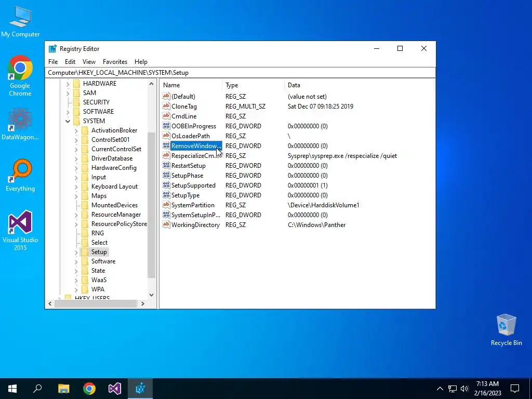This screenshot has width=532, height=399.
Task: Open Google Chrome desktop shortcut
Action: [x=20, y=75]
